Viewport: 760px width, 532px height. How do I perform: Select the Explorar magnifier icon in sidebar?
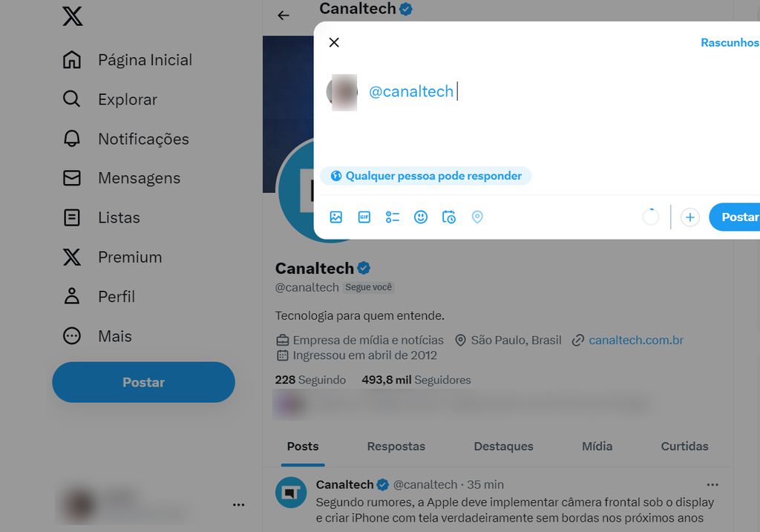pos(71,99)
